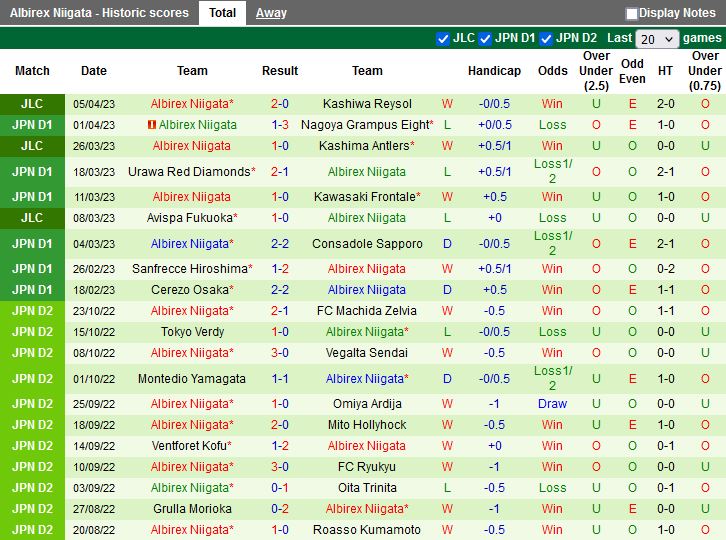Click the -1 handicap in FC Ryukyu row
The width and height of the screenshot is (726, 540).
pyautogui.click(x=494, y=467)
